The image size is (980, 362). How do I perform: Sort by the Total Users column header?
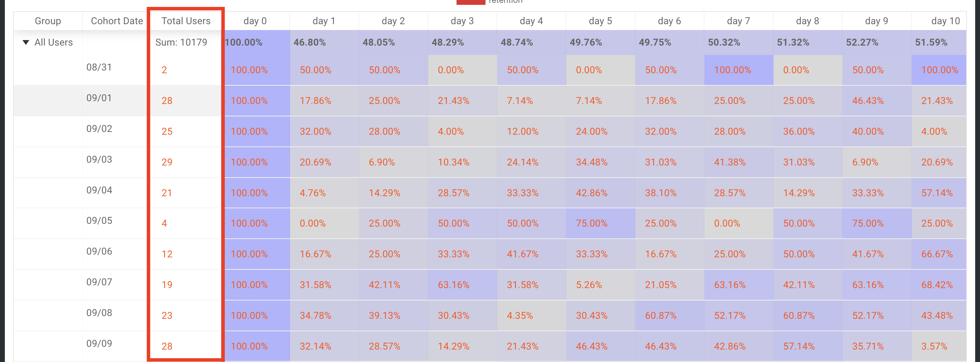186,21
